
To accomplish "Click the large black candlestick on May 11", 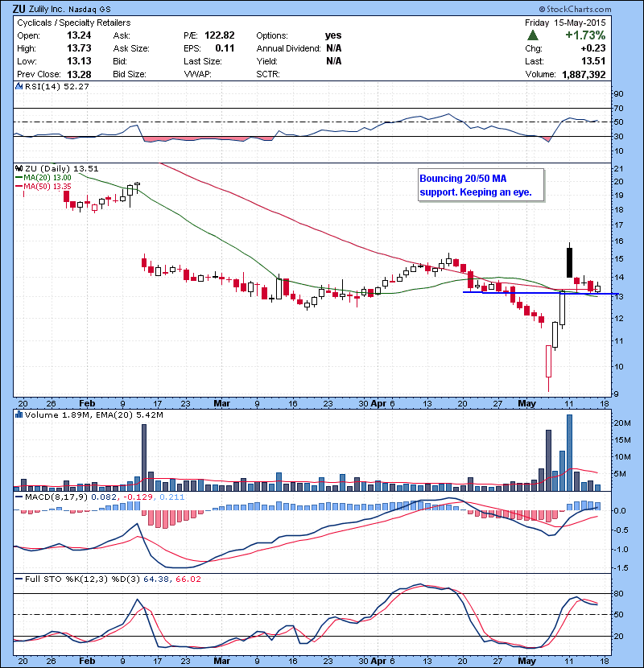I will [x=569, y=262].
